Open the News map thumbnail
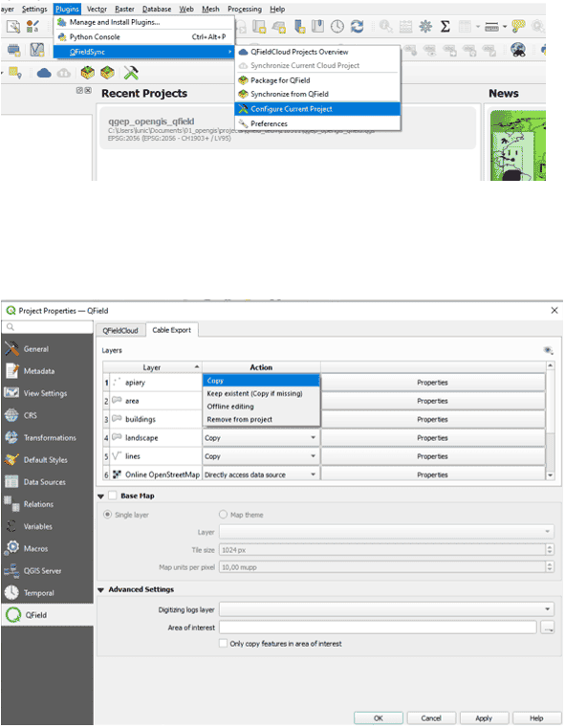 point(518,145)
